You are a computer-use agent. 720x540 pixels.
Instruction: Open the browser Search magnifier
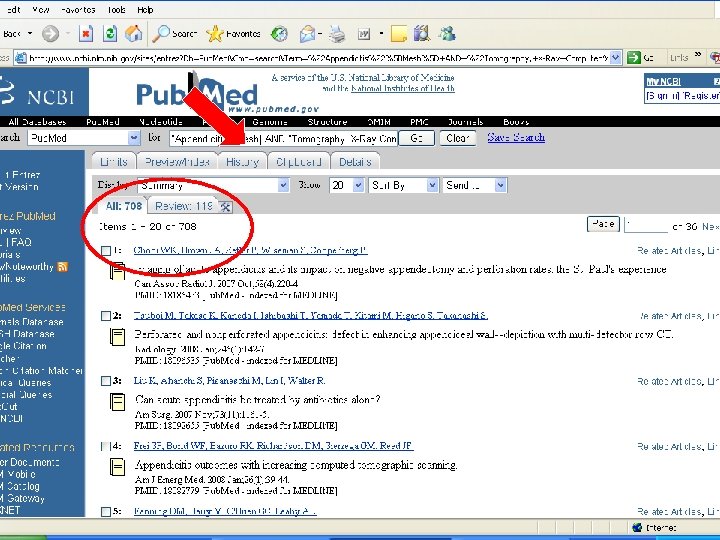point(174,34)
